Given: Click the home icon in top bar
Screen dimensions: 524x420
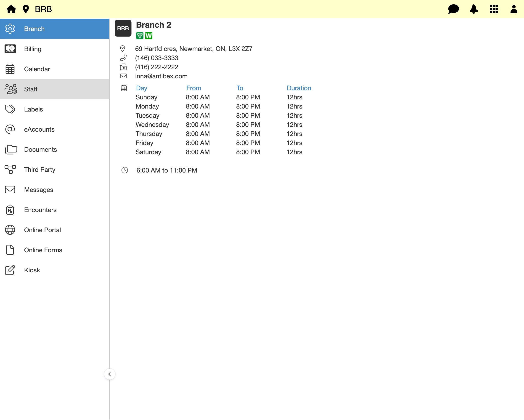Looking at the screenshot, I should (11, 9).
